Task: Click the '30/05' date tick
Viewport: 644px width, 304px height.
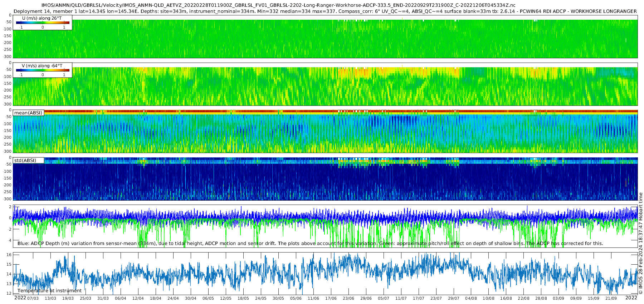Action: point(278,299)
